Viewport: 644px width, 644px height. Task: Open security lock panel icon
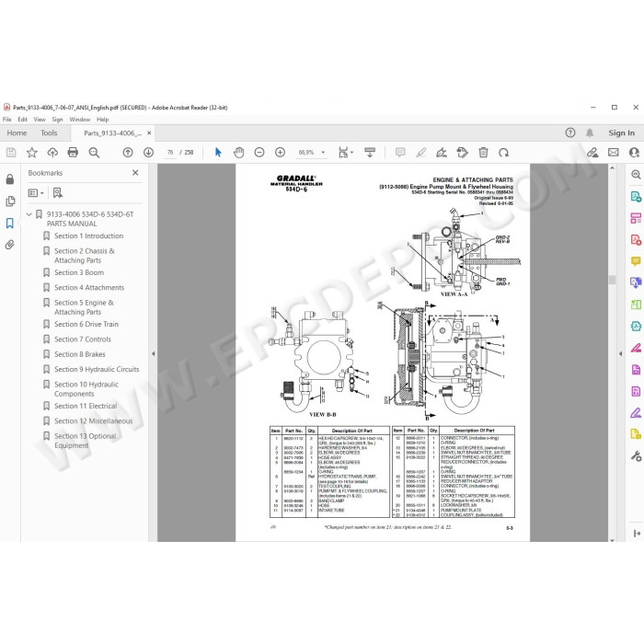coord(10,179)
